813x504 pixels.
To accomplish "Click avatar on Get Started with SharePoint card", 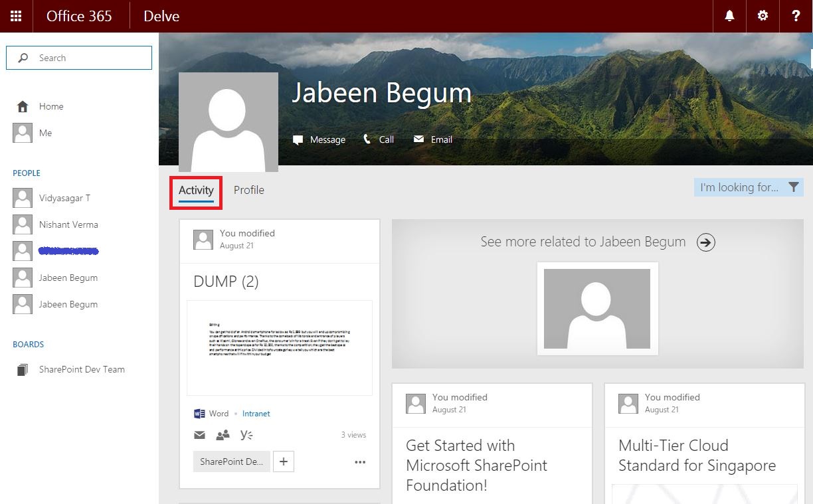I will pyautogui.click(x=416, y=404).
